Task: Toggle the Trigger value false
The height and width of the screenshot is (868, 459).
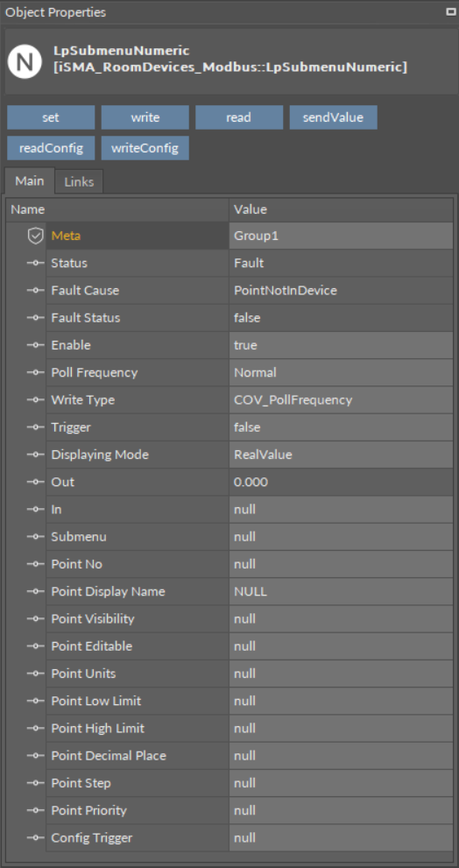Action: click(x=341, y=427)
